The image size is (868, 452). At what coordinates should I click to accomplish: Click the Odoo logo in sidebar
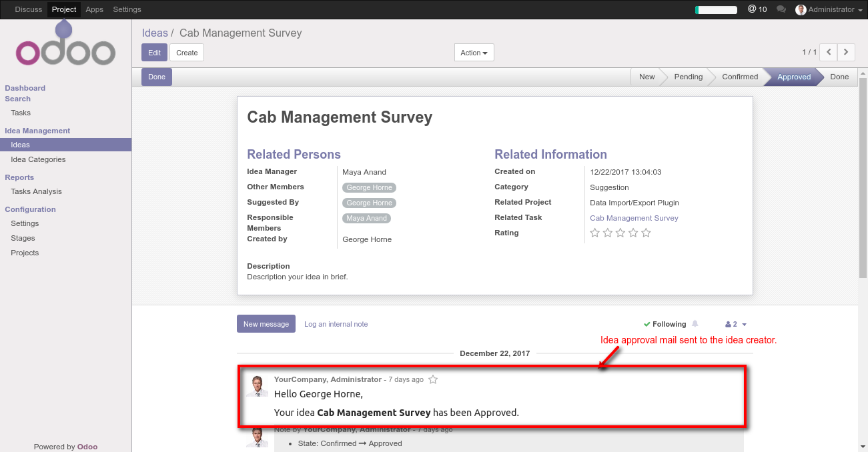[65, 44]
